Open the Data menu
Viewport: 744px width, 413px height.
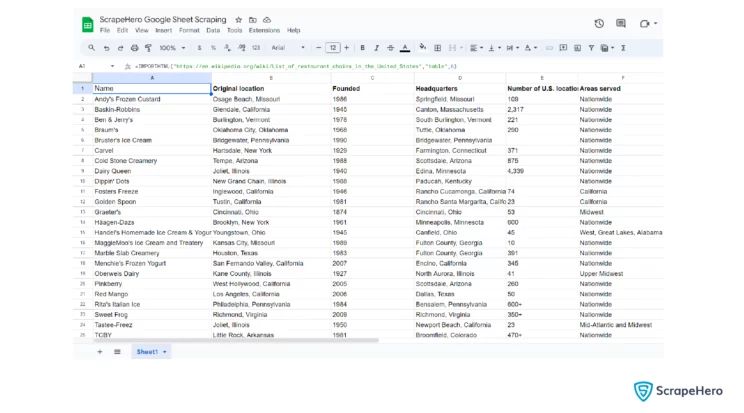click(213, 30)
